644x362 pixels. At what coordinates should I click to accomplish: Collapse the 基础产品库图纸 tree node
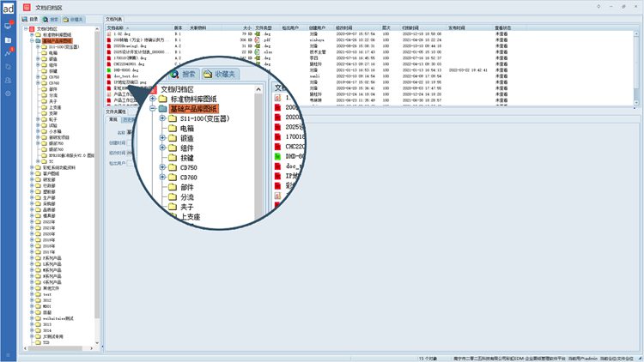[x=32, y=39]
